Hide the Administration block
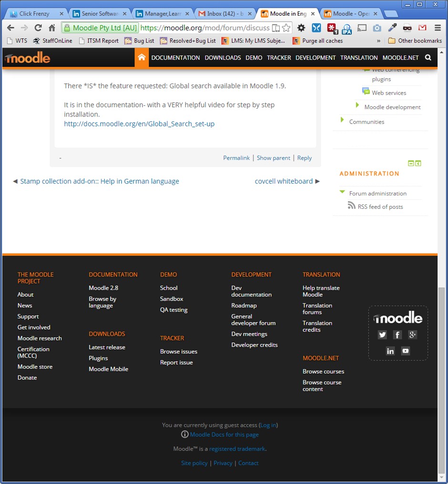 (x=411, y=163)
